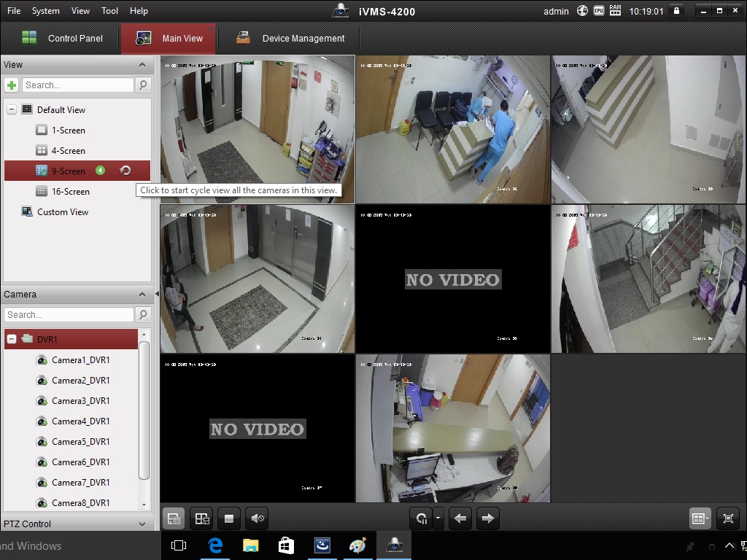
Task: Select 16-Screen layout
Action: (71, 192)
